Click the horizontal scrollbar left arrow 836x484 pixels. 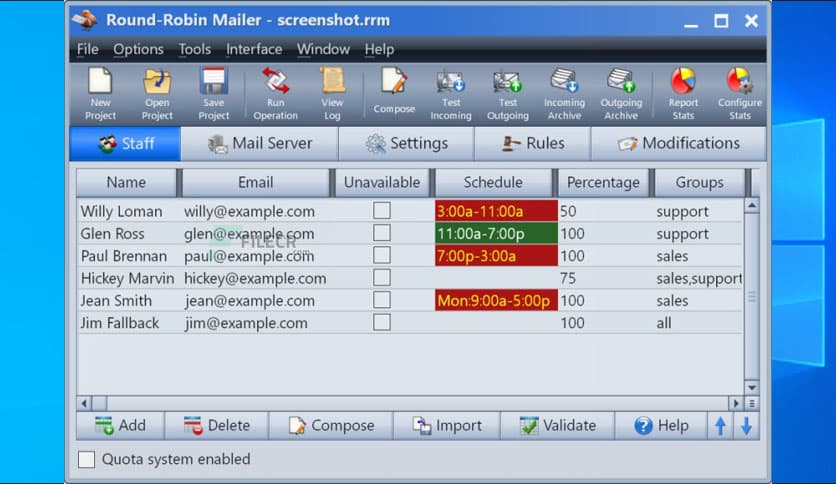click(x=84, y=404)
